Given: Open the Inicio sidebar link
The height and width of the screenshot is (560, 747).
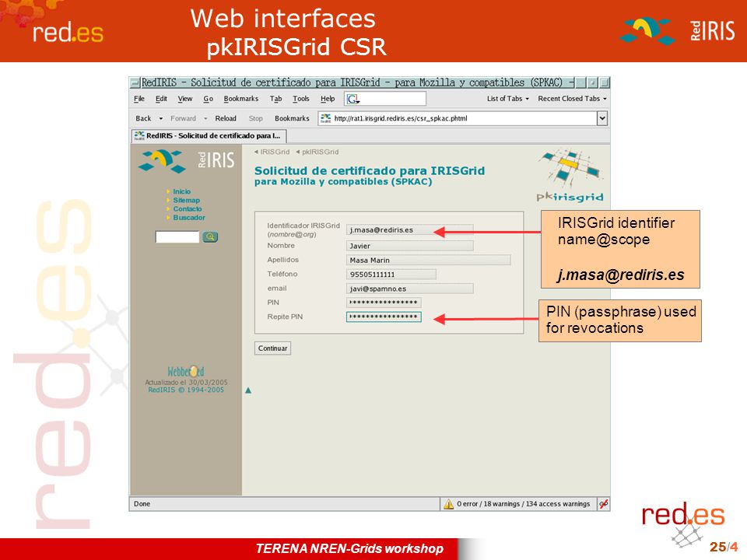Looking at the screenshot, I should coord(181,191).
